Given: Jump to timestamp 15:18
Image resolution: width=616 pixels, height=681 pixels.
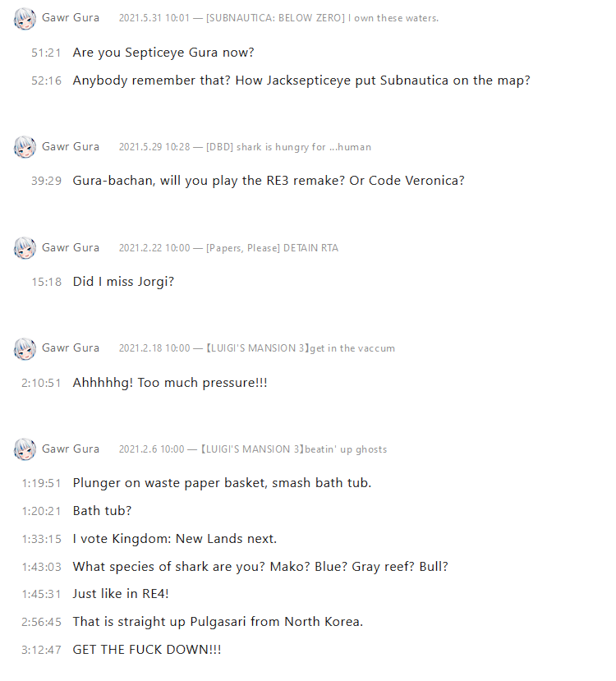Looking at the screenshot, I should pyautogui.click(x=46, y=282).
